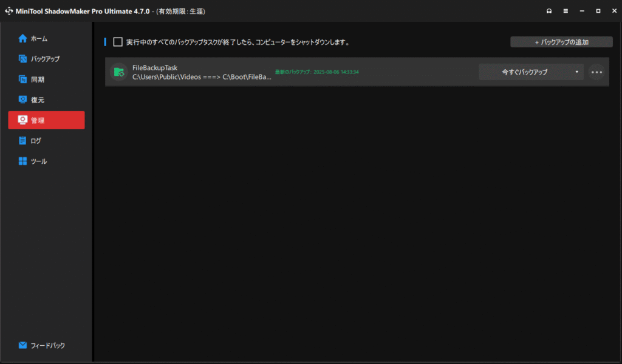Open the three-dots menu for FileBackupTask
Image resolution: width=622 pixels, height=364 pixels.
[596, 72]
